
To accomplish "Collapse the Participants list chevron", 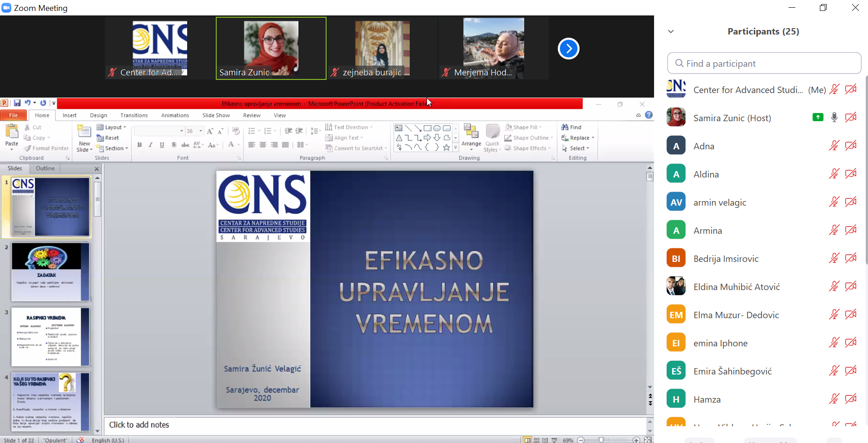I will (x=670, y=31).
